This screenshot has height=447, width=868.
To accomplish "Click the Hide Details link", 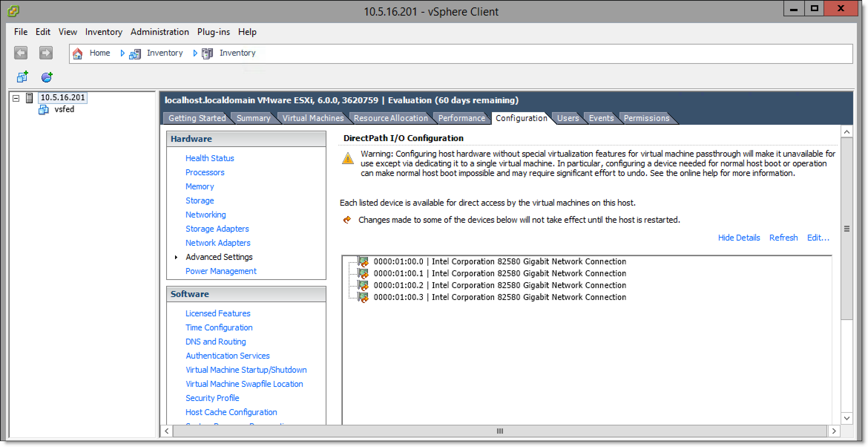I will click(x=739, y=238).
